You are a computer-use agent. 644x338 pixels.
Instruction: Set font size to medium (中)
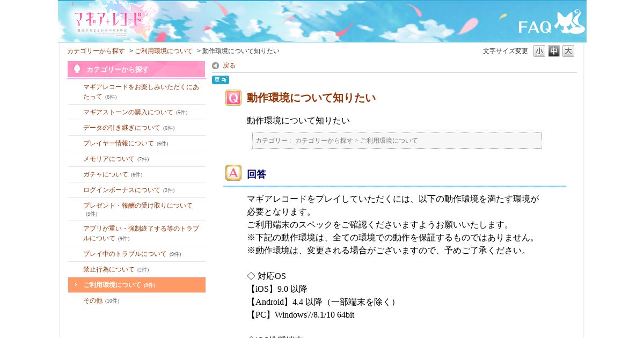554,51
